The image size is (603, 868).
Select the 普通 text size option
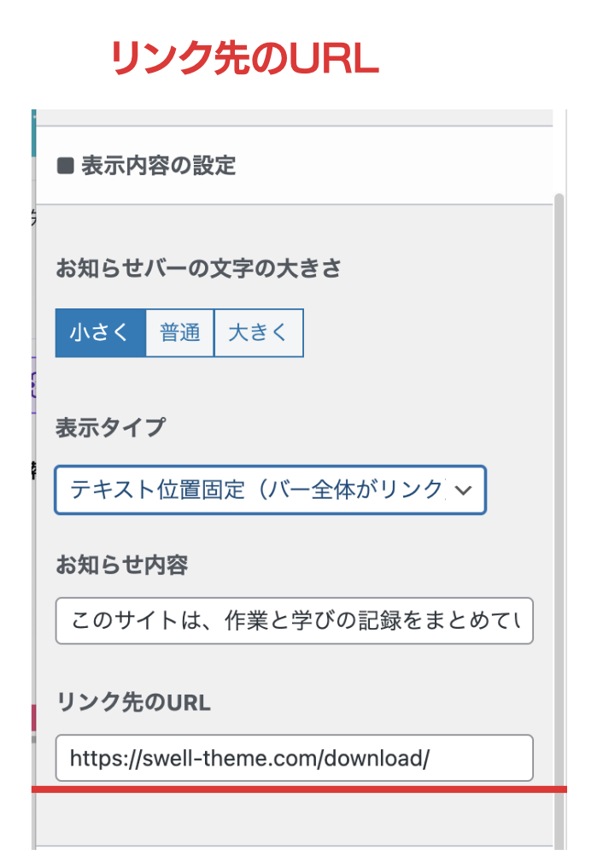(x=179, y=332)
